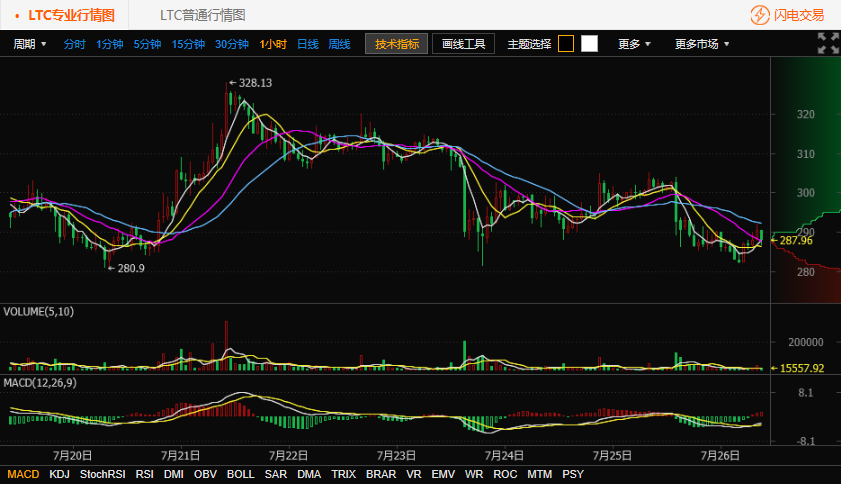This screenshot has height=485, width=841.
Task: Select VR indicator tab
Action: 414,474
